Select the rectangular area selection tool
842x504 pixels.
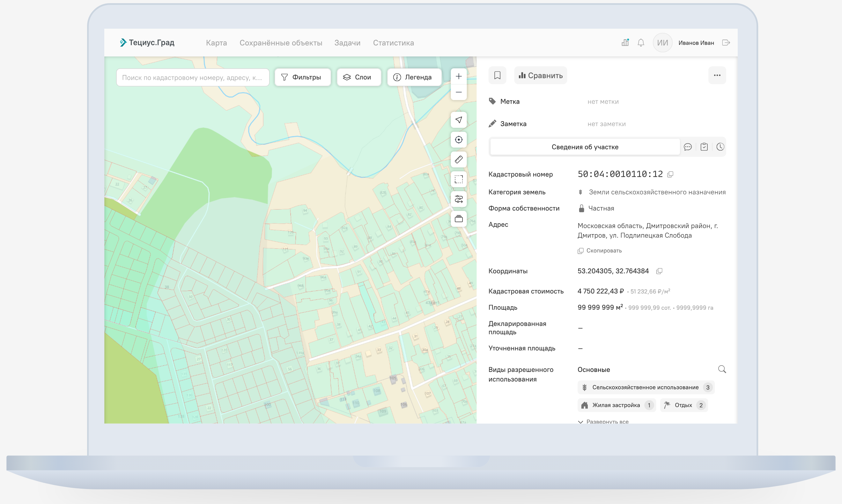pyautogui.click(x=459, y=179)
